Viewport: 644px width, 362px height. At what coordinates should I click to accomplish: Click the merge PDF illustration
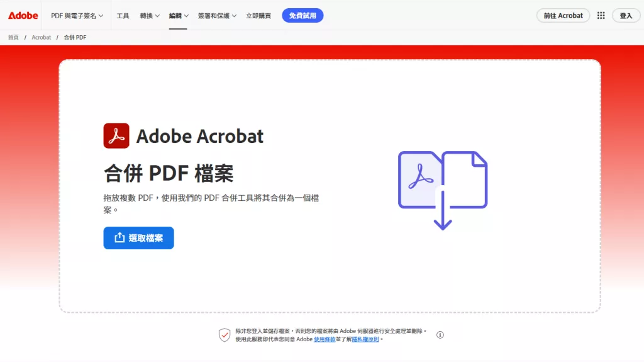[x=443, y=191]
